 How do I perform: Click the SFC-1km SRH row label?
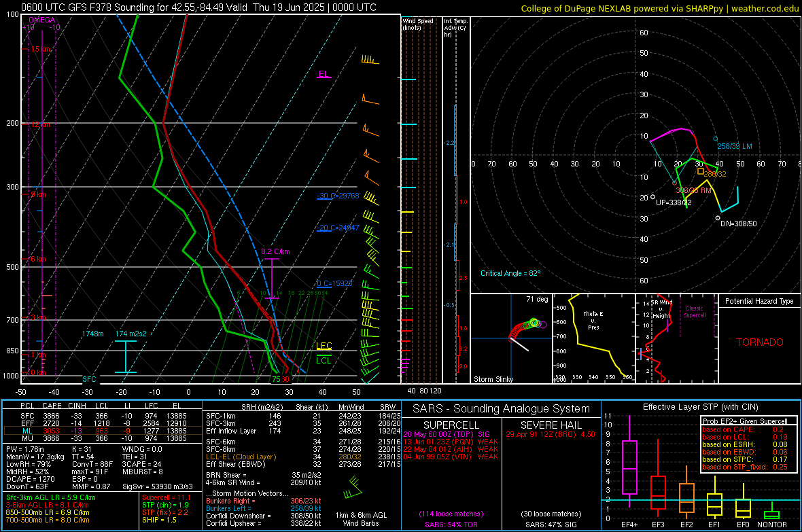pos(221,416)
